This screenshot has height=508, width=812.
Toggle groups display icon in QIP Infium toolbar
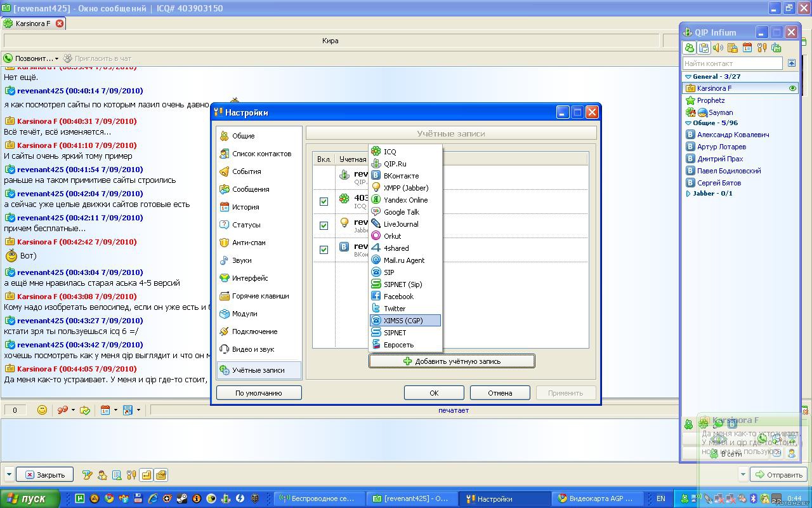tap(704, 48)
